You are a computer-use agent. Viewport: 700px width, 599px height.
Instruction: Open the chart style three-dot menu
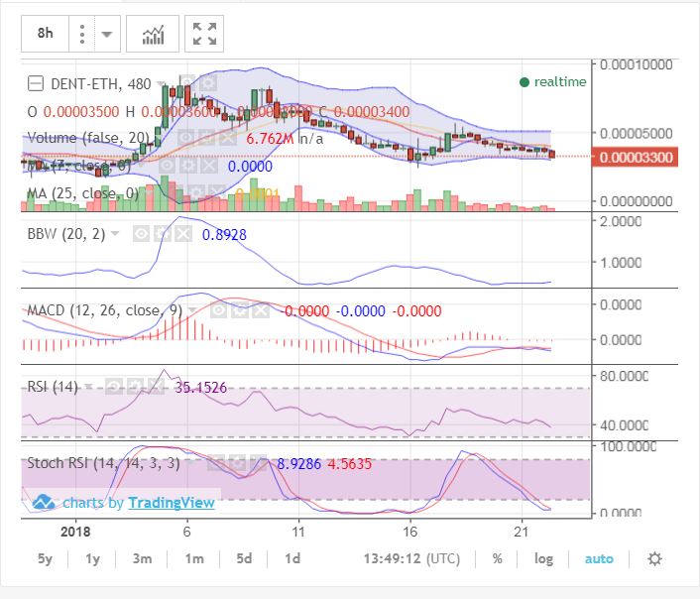coord(81,33)
